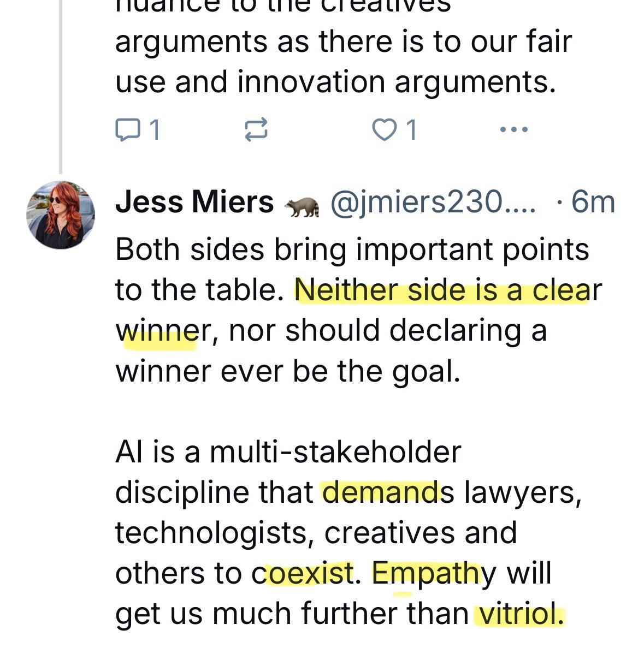Viewport: 644px width, 648px height.
Task: Open the post ending 'use and innovation arguments'
Action: tap(335, 82)
